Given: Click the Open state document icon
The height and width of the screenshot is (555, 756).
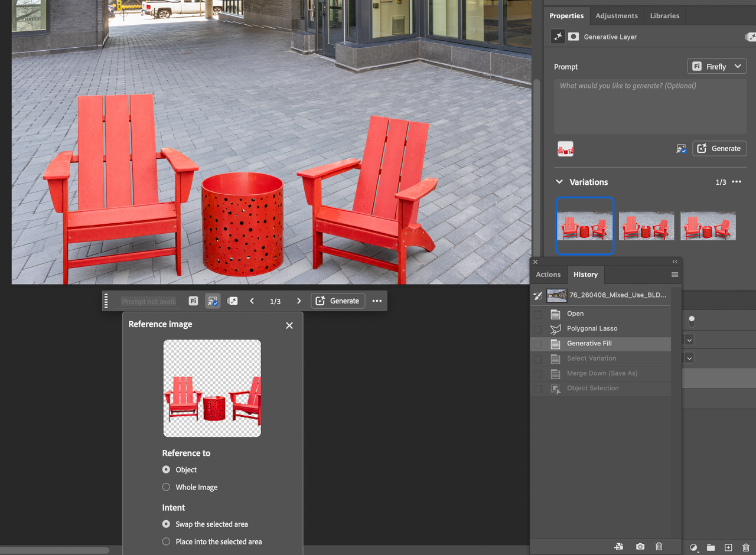Looking at the screenshot, I should pyautogui.click(x=555, y=314).
